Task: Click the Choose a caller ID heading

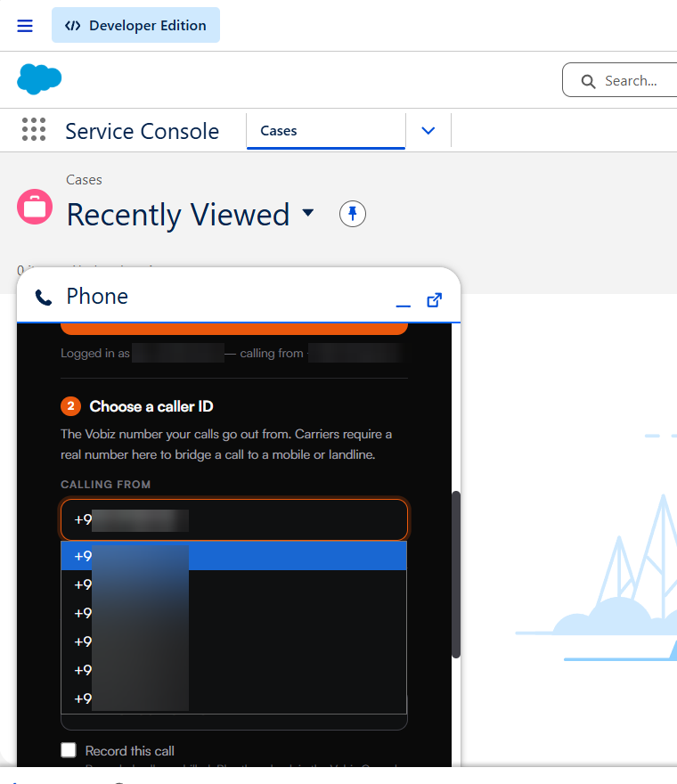Action: (151, 406)
